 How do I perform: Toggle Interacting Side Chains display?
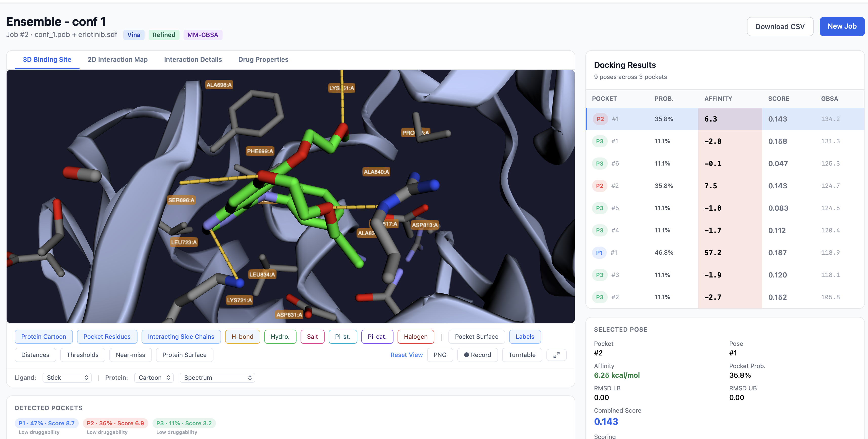tap(181, 336)
